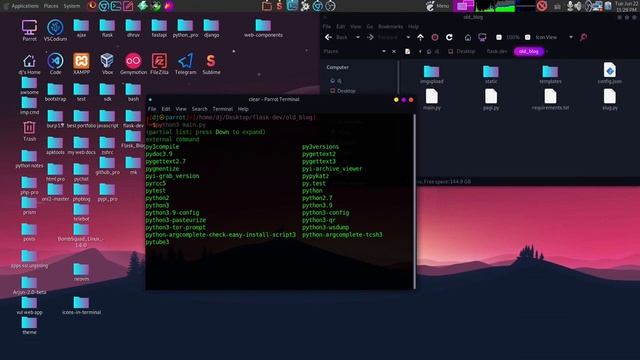Select the web-components desktop folder

(x=263, y=28)
